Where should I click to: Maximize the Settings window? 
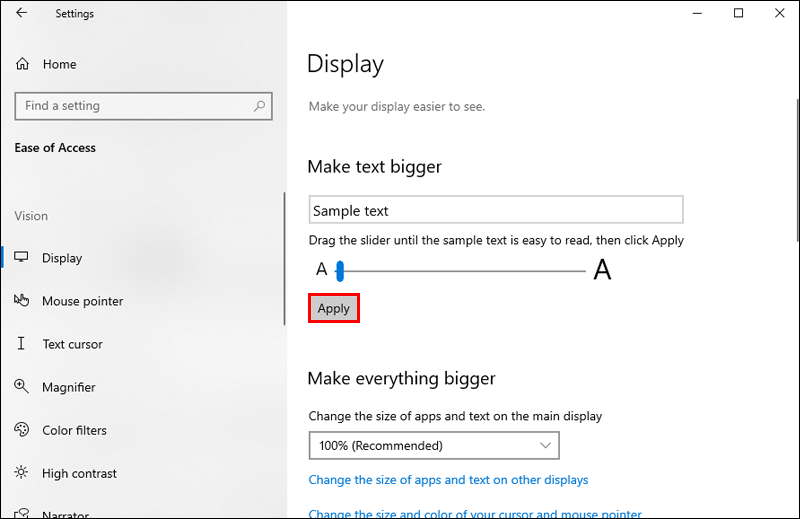click(738, 13)
